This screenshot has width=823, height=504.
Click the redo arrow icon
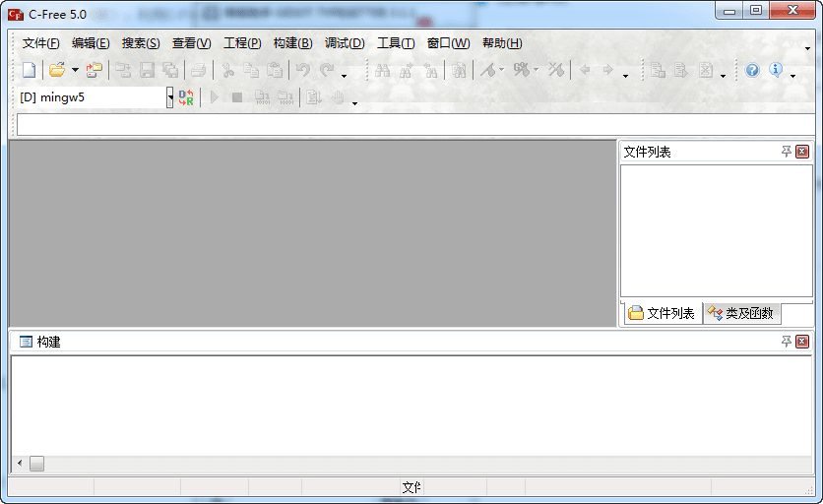pos(327,70)
